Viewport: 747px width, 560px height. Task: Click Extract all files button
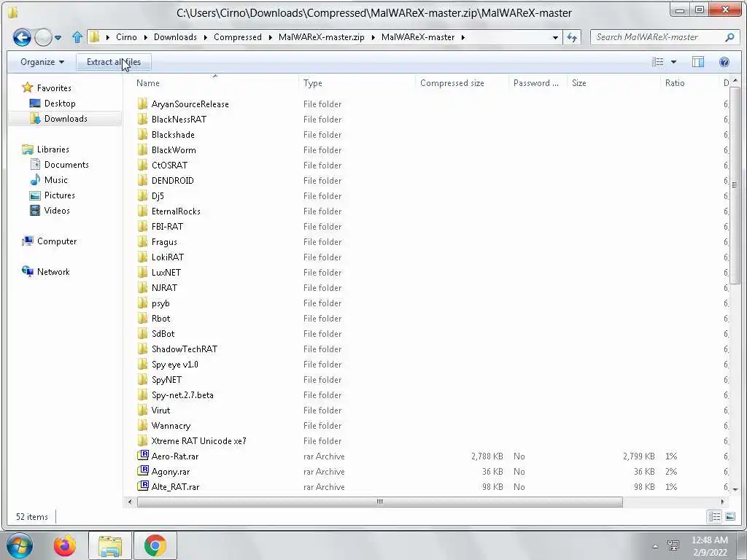click(113, 62)
